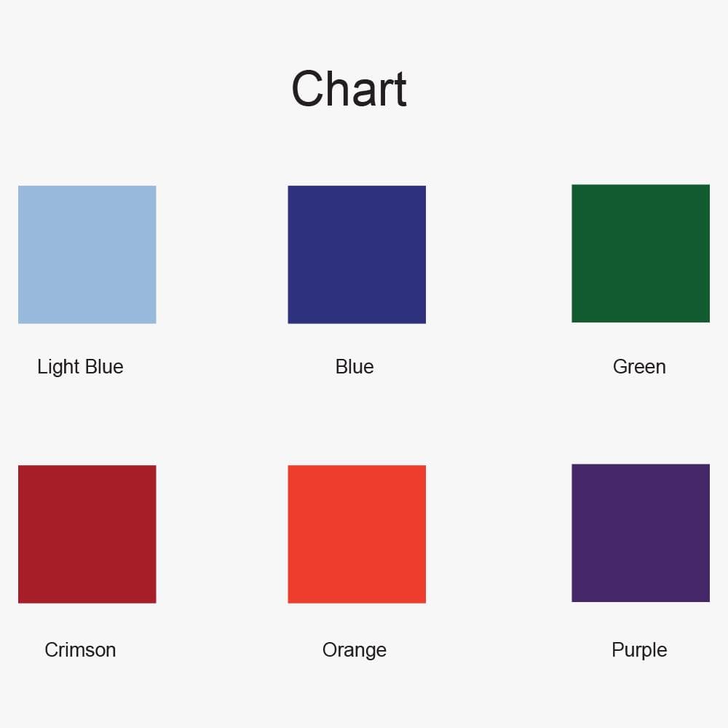The height and width of the screenshot is (728, 728).
Task: Select the dark violet square
Action: pos(641,532)
